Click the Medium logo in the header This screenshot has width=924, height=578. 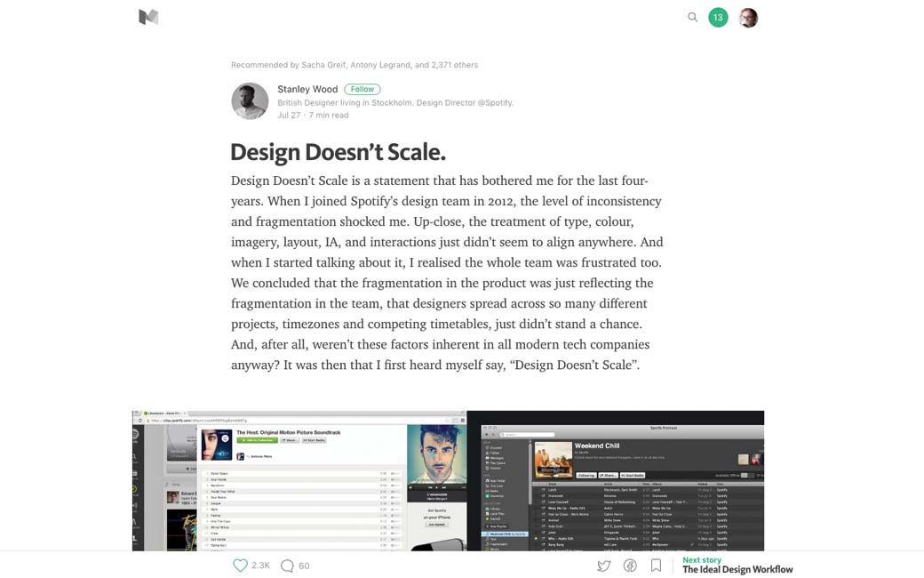tap(148, 17)
